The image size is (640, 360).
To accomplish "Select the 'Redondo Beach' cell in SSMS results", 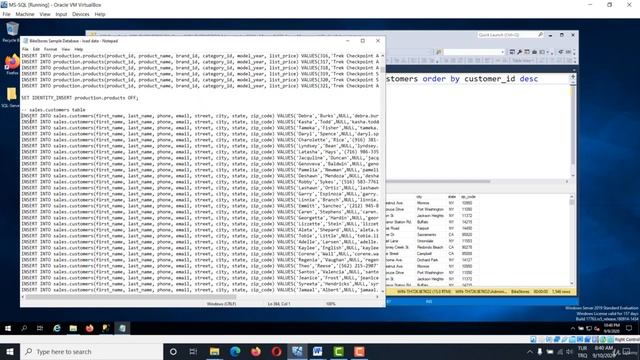I will click(430, 247).
